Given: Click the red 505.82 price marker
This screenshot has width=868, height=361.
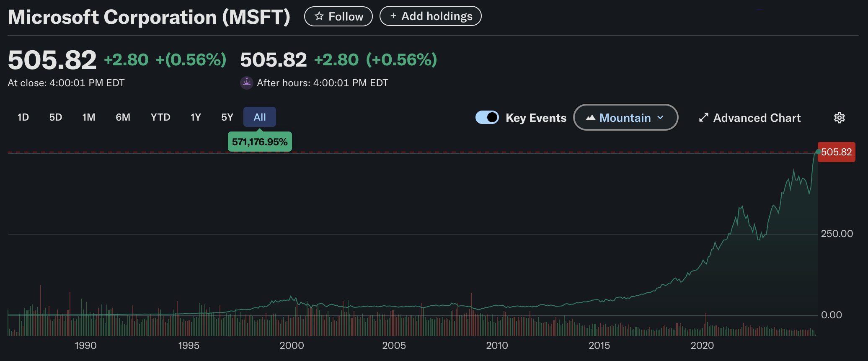Looking at the screenshot, I should [836, 152].
